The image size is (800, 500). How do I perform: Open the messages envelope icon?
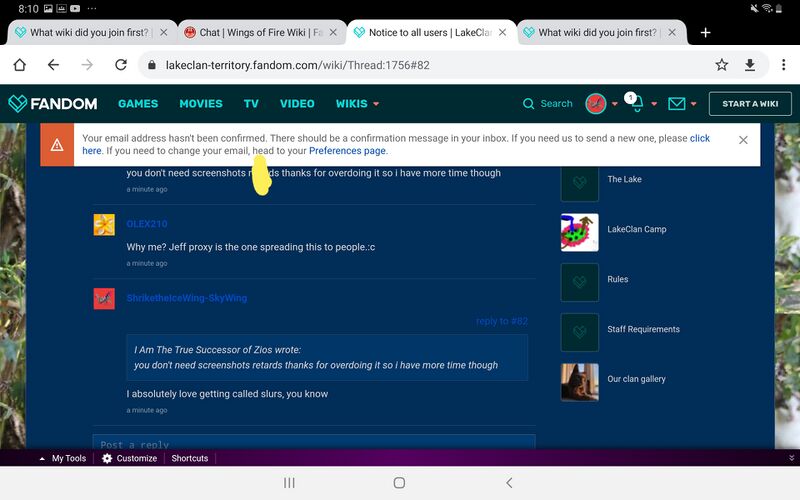(x=677, y=103)
